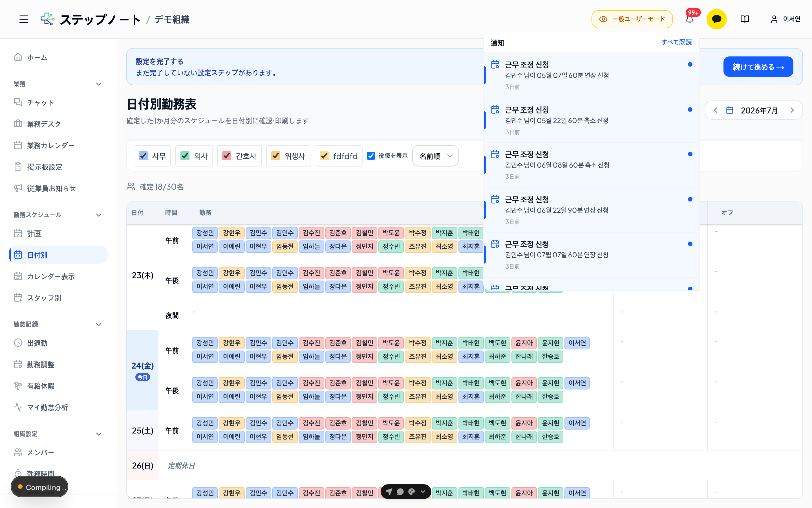This screenshot has width=812, height=508.
Task: Toggle the 간호사 checkbox
Action: tap(227, 156)
